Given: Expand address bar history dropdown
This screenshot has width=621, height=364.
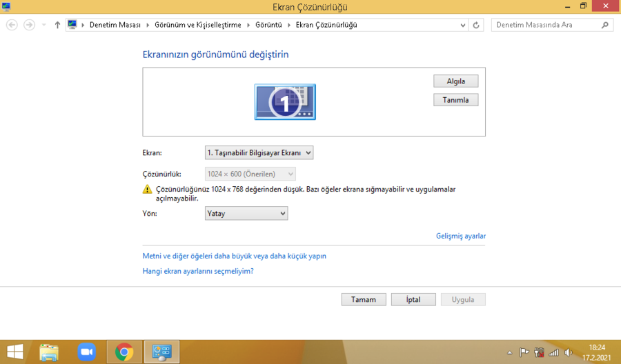Looking at the screenshot, I should [x=462, y=25].
